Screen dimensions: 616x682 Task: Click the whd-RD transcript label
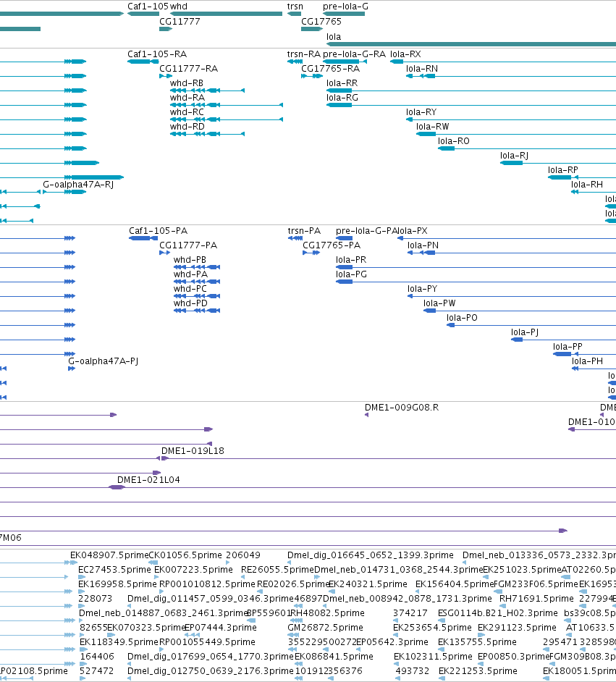[187, 126]
